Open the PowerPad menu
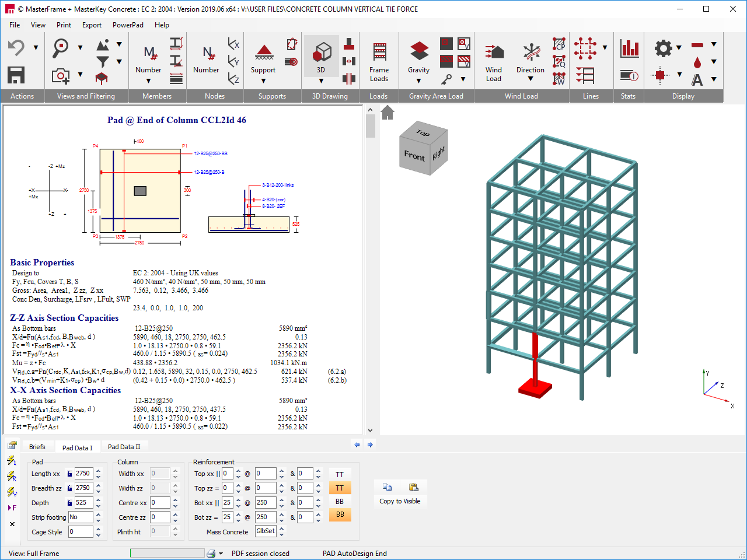The width and height of the screenshot is (747, 560). pos(128,25)
